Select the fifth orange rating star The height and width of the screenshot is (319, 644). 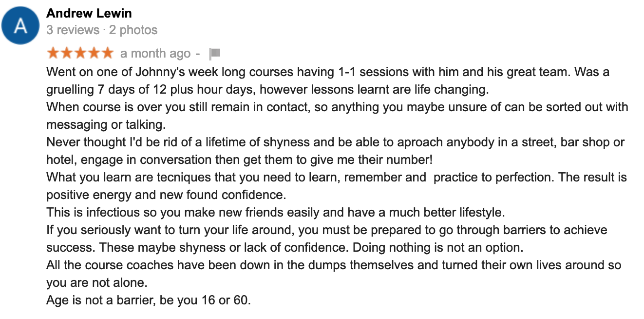[106, 53]
